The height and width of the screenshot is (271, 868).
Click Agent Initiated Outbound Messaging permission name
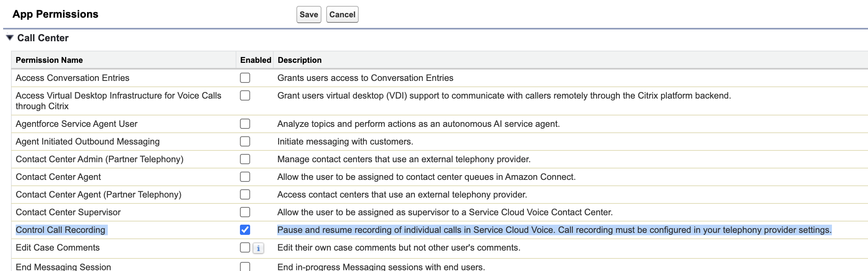click(x=87, y=141)
